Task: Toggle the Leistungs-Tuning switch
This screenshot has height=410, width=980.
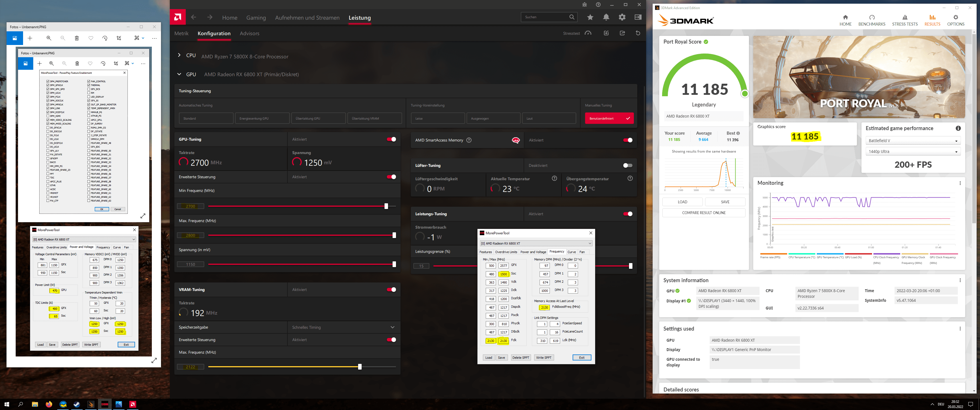Action: pyautogui.click(x=628, y=214)
